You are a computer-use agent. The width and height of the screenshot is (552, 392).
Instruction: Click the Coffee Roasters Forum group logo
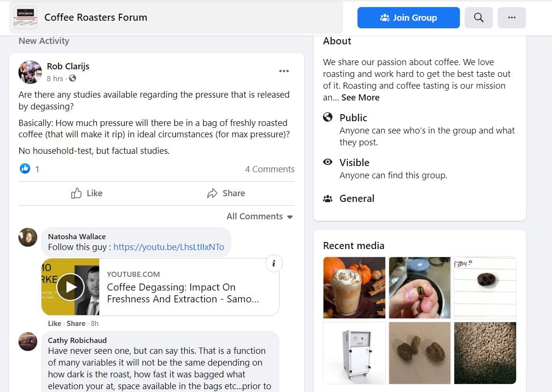point(25,17)
